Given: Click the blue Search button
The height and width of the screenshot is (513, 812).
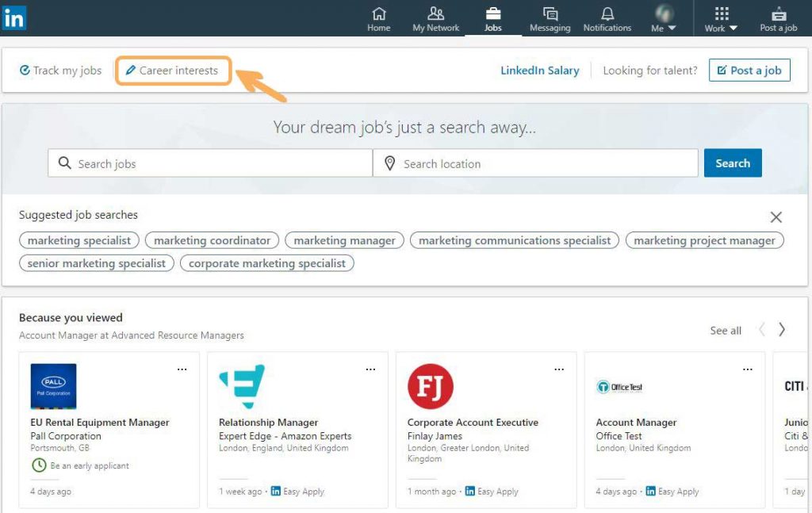Looking at the screenshot, I should [x=733, y=163].
